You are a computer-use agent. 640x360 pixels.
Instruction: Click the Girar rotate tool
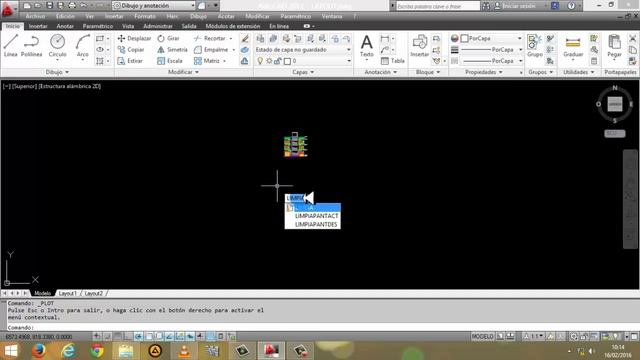pos(168,38)
